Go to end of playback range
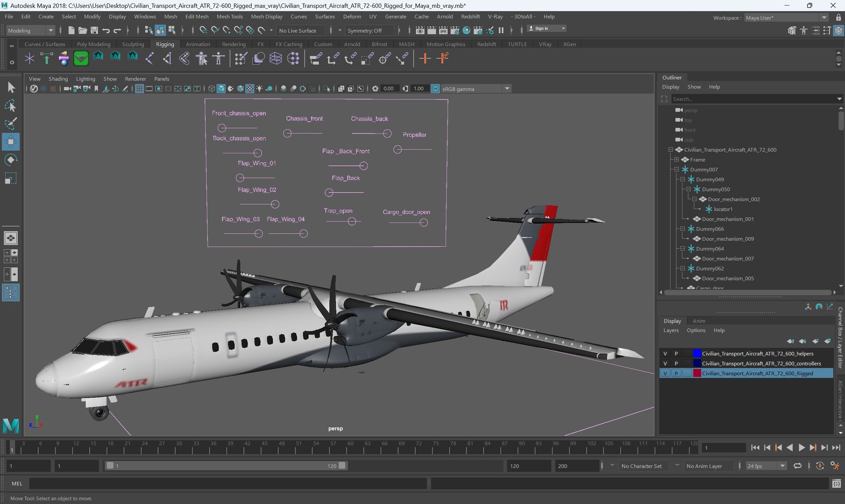 [836, 448]
